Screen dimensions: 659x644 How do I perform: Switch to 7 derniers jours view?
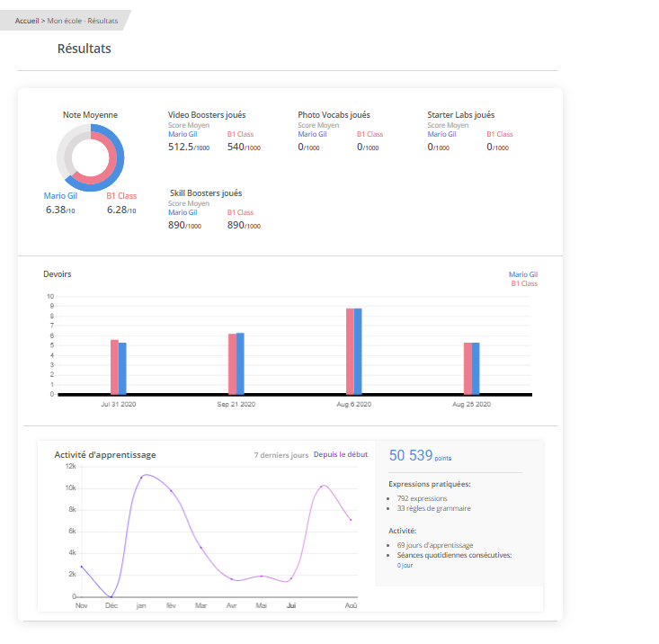pyautogui.click(x=281, y=455)
